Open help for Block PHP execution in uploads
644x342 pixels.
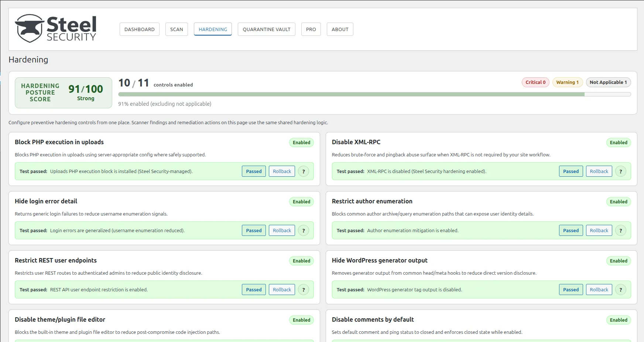[304, 171]
